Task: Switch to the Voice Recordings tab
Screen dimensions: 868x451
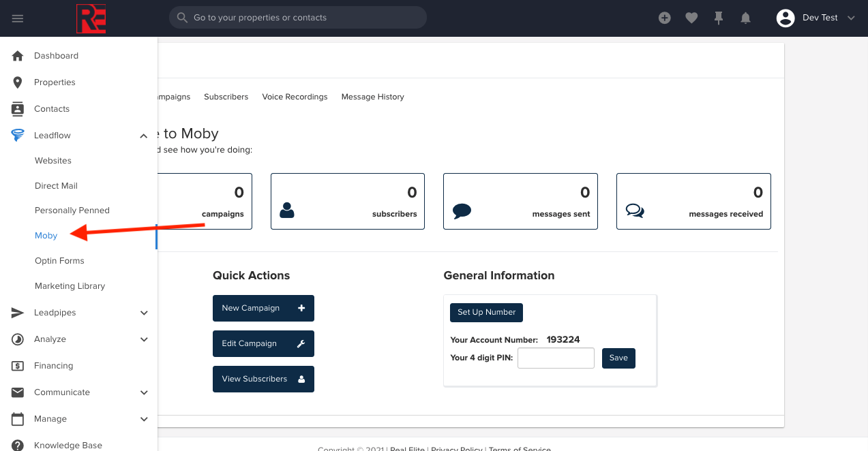Action: [295, 97]
